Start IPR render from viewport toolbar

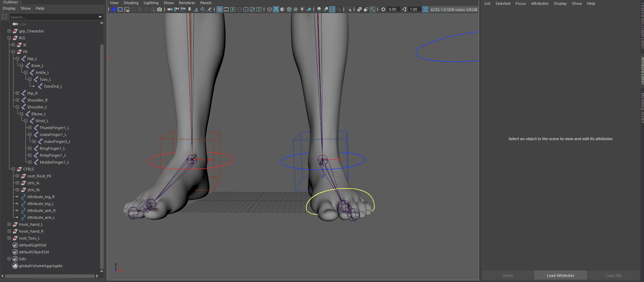coord(120,9)
